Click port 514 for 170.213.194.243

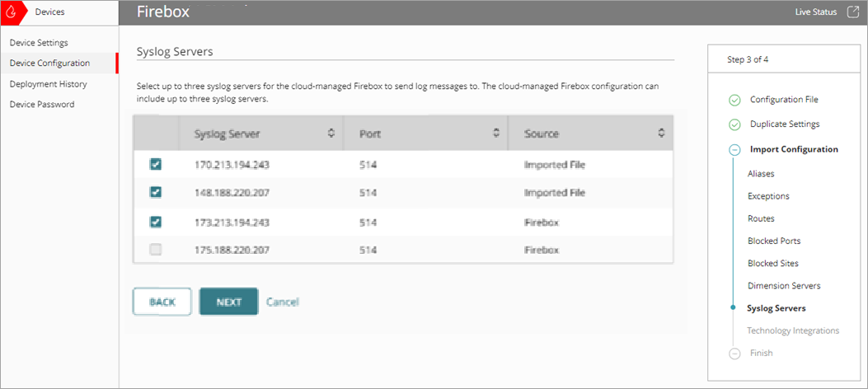pos(368,164)
